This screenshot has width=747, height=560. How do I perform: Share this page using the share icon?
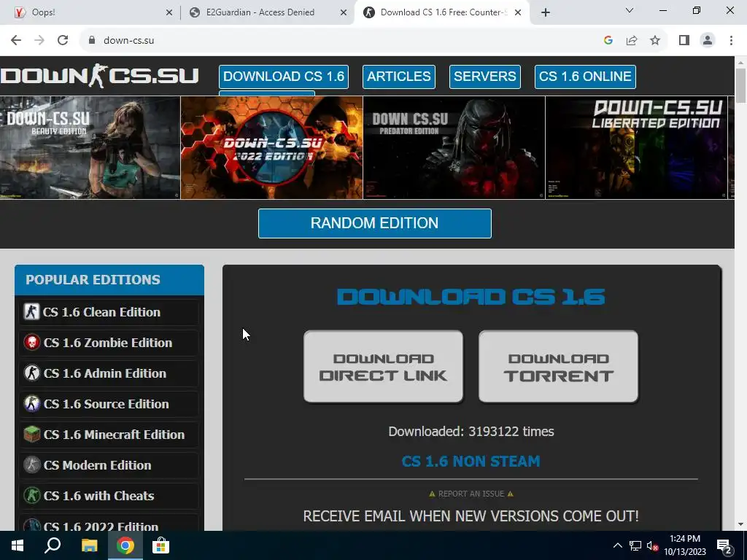632,41
